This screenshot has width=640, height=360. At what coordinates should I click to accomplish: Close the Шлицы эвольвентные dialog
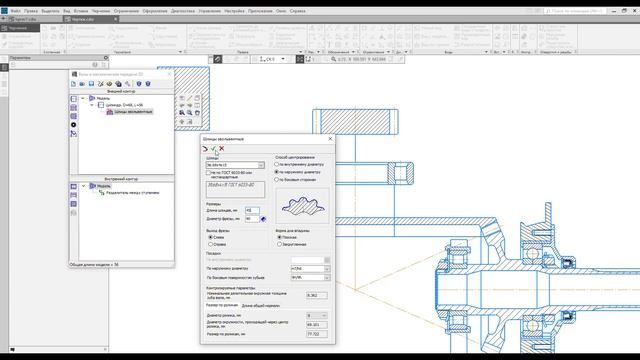coord(330,139)
